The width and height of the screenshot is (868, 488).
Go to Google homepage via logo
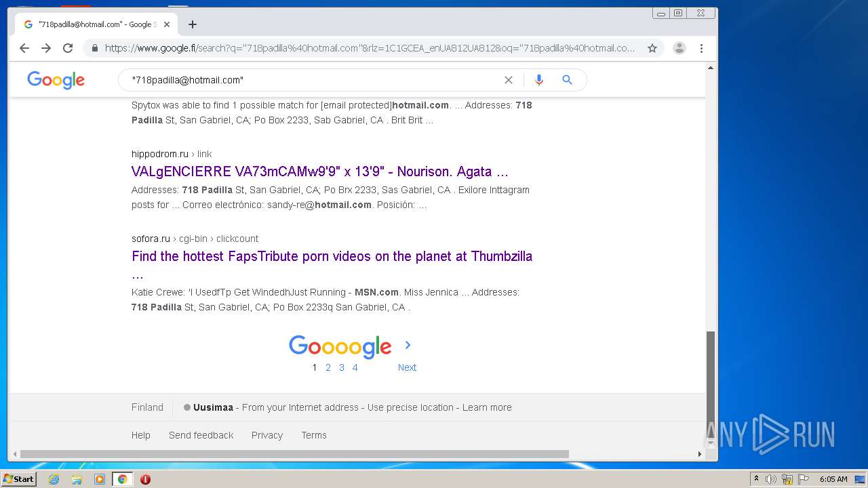56,80
